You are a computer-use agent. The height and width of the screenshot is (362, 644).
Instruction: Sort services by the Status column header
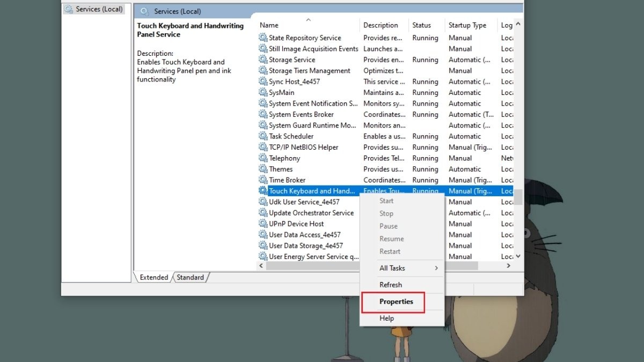[422, 25]
